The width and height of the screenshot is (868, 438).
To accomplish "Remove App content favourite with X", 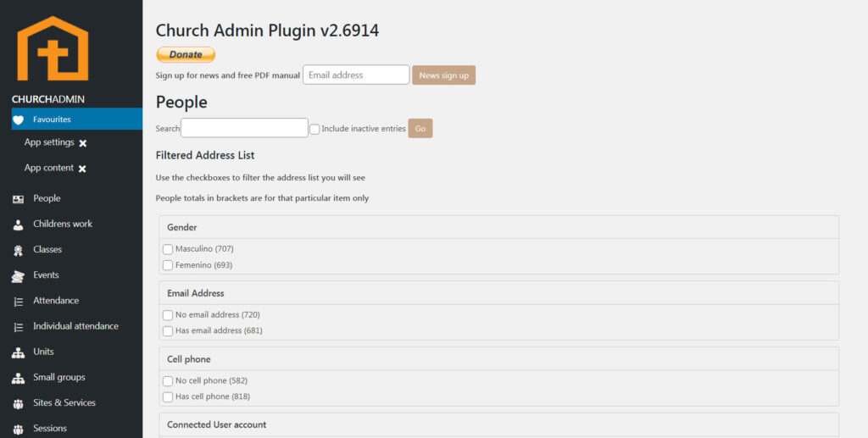I will (82, 169).
